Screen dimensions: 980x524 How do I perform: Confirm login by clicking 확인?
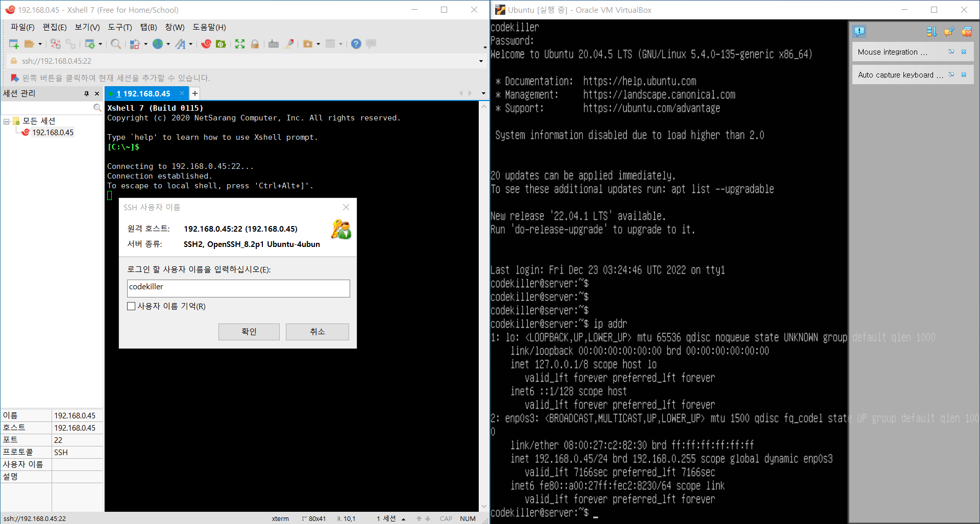click(249, 331)
